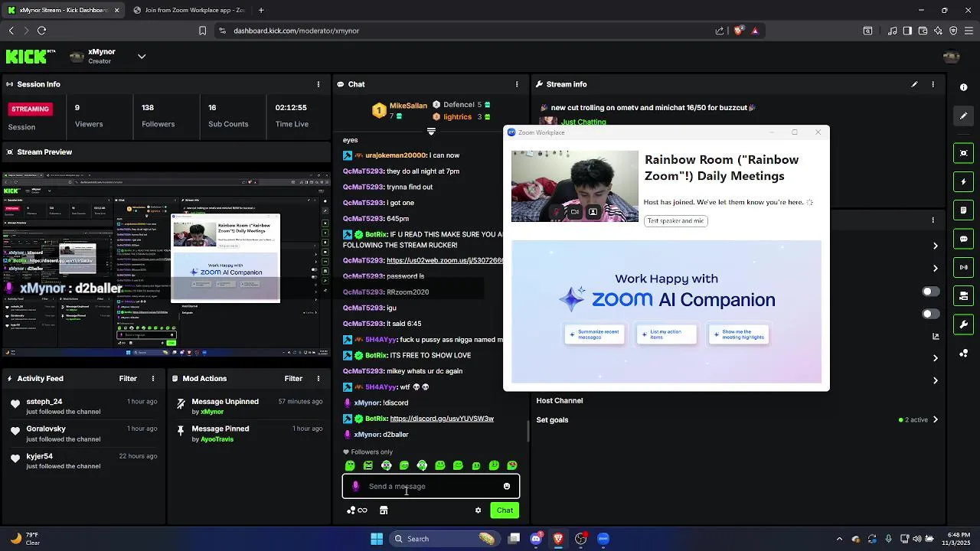Click the wrench icon in right sidebar

point(964,324)
